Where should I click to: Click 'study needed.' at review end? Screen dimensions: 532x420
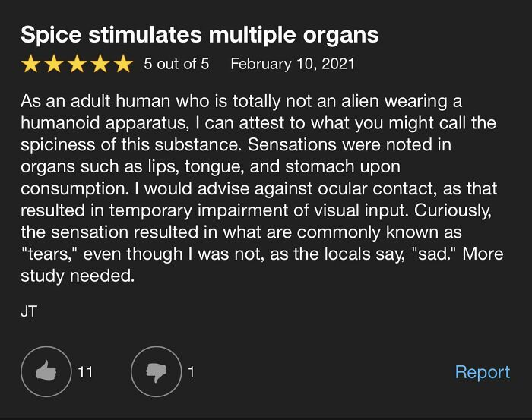pyautogui.click(x=78, y=276)
